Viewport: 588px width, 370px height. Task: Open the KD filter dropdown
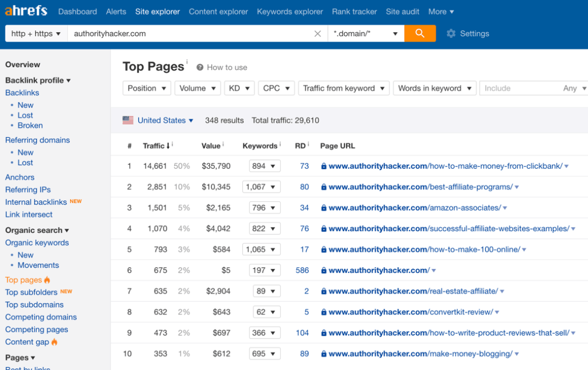239,88
